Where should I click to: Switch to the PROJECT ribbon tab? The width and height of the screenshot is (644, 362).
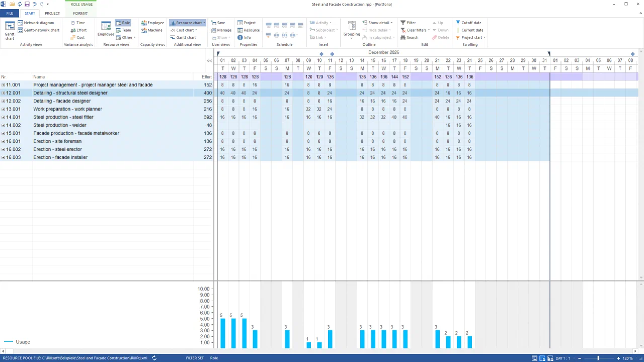(x=52, y=14)
